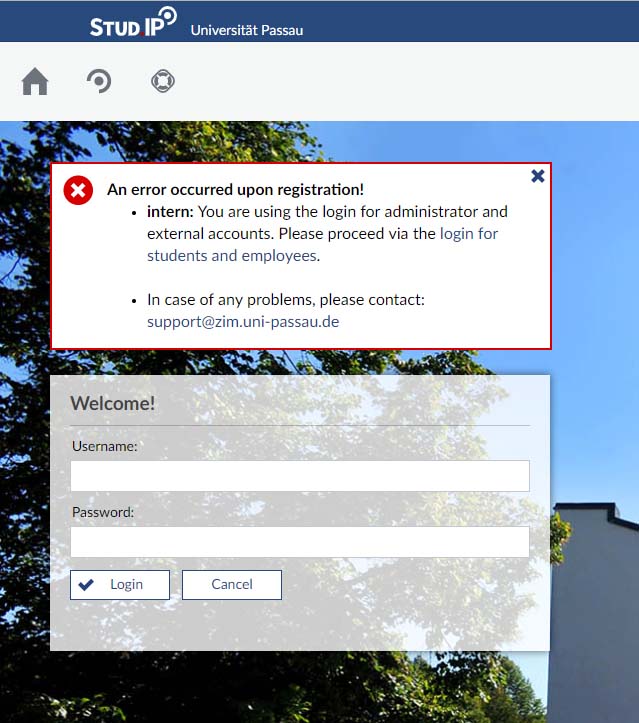
Task: Click the Username: label
Action: tap(105, 446)
